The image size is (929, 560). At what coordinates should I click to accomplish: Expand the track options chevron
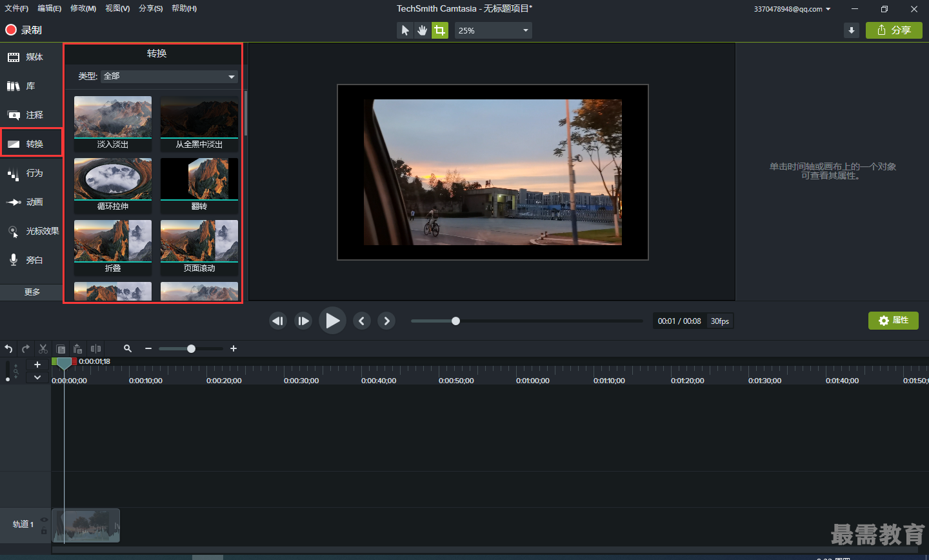click(x=37, y=377)
